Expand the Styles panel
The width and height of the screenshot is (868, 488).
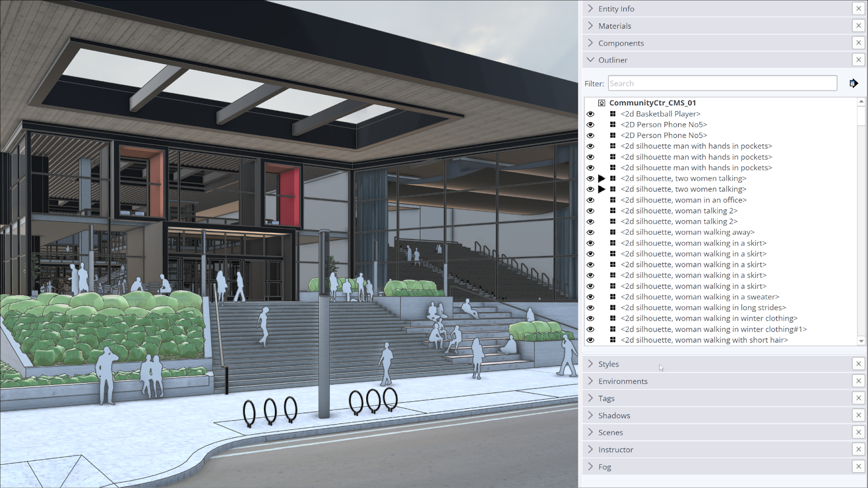(x=590, y=364)
